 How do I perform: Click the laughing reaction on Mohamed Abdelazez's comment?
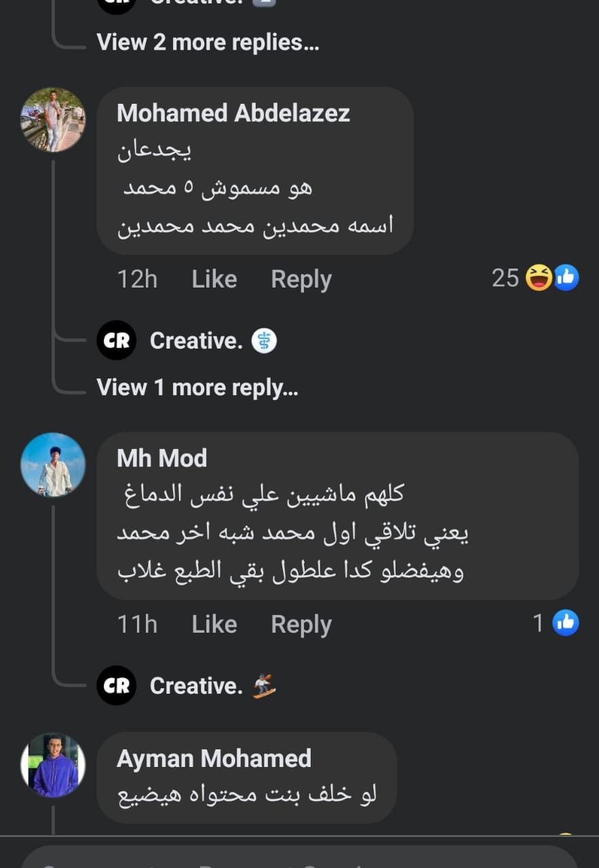coord(539,278)
